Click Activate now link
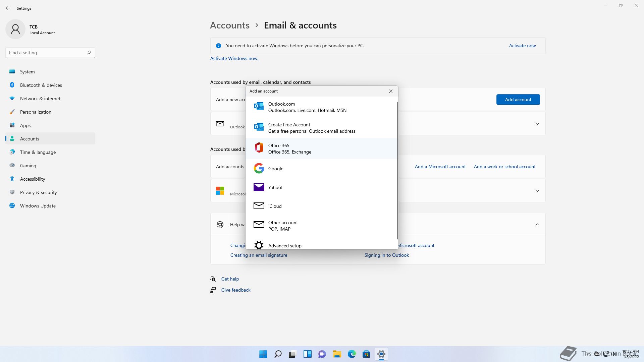This screenshot has width=644, height=362. [x=522, y=46]
